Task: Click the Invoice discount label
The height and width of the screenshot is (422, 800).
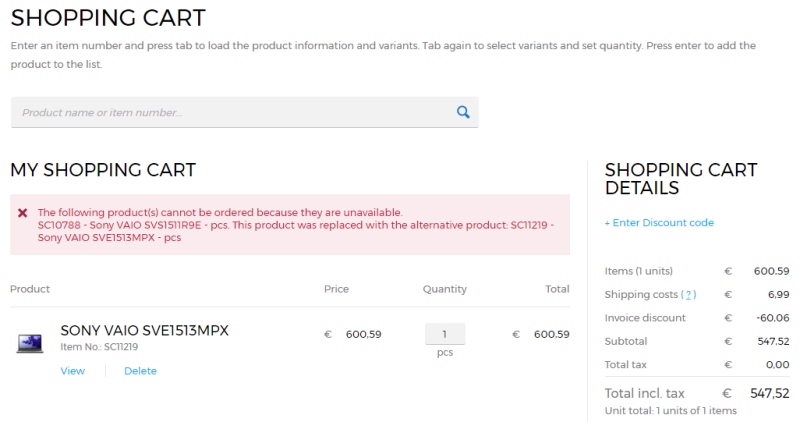Action: pyautogui.click(x=645, y=318)
